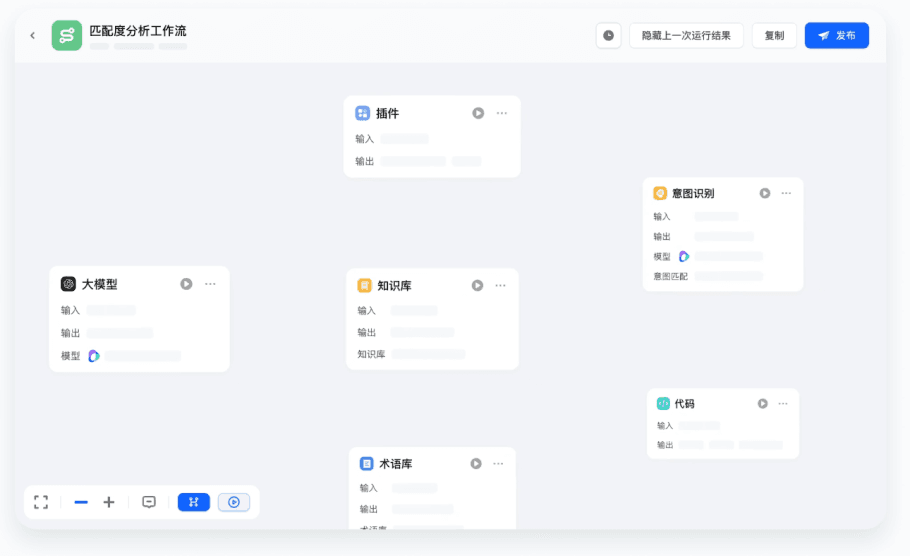Screen dimensions: 910x556
Task: Click the 复制 button
Action: [x=774, y=35]
